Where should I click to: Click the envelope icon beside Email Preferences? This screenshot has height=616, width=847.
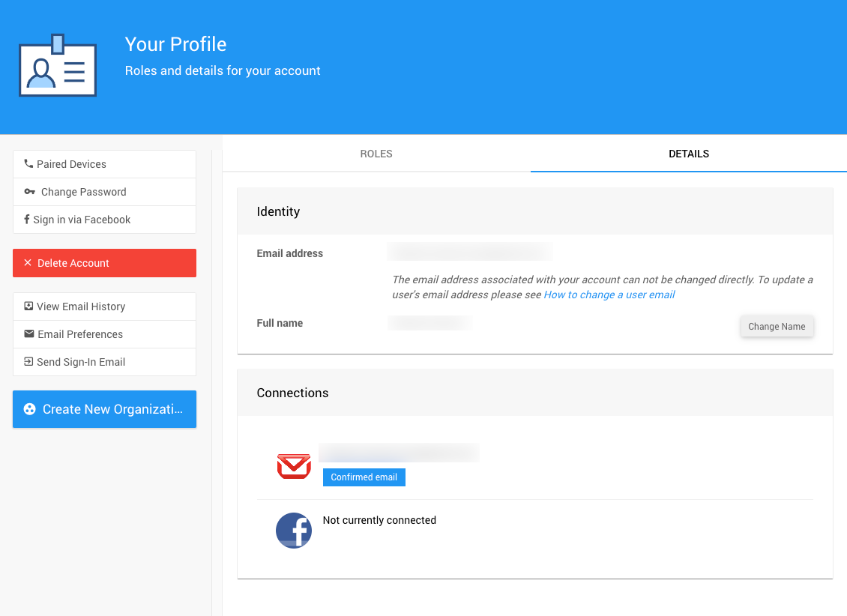pos(29,333)
